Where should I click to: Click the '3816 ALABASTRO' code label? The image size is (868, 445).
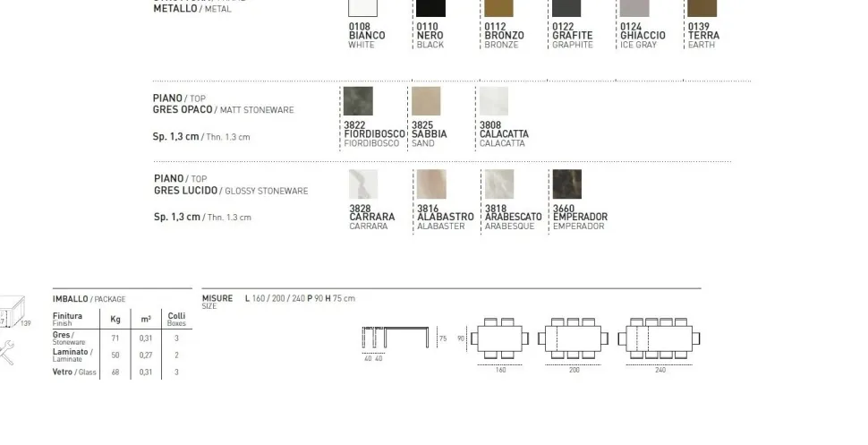pyautogui.click(x=446, y=213)
